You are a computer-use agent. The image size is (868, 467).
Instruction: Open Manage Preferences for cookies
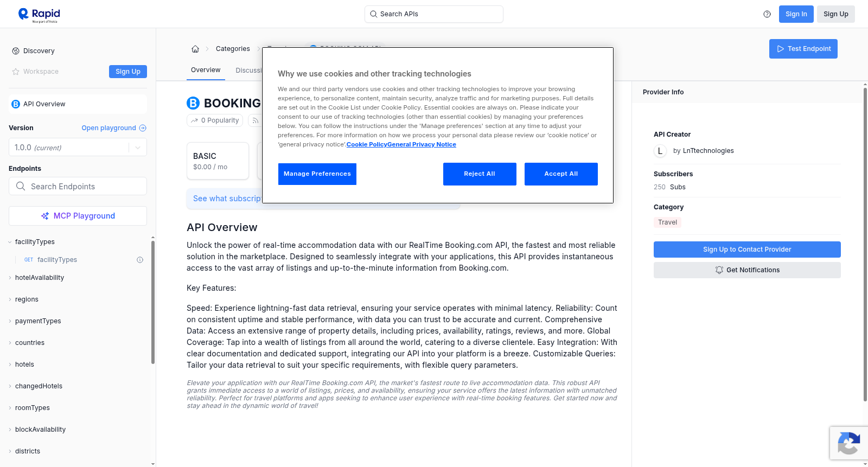coord(317,174)
